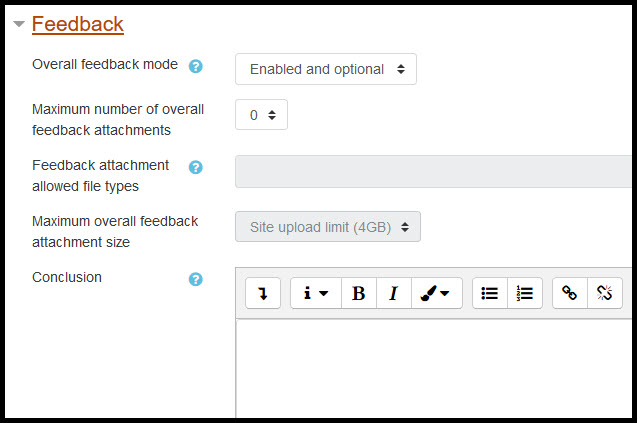This screenshot has height=423, width=637.
Task: Open the paragraph styles 'i' menu
Action: 316,293
